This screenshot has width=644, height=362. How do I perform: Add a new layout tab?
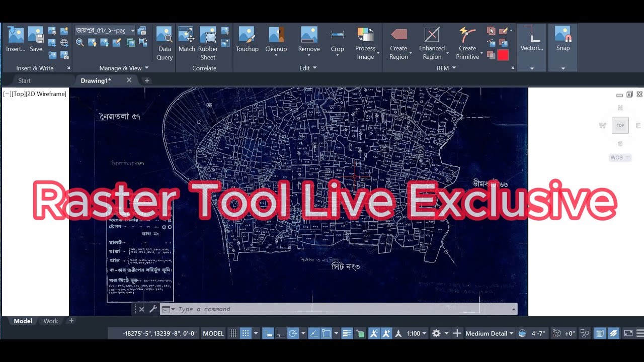click(71, 321)
